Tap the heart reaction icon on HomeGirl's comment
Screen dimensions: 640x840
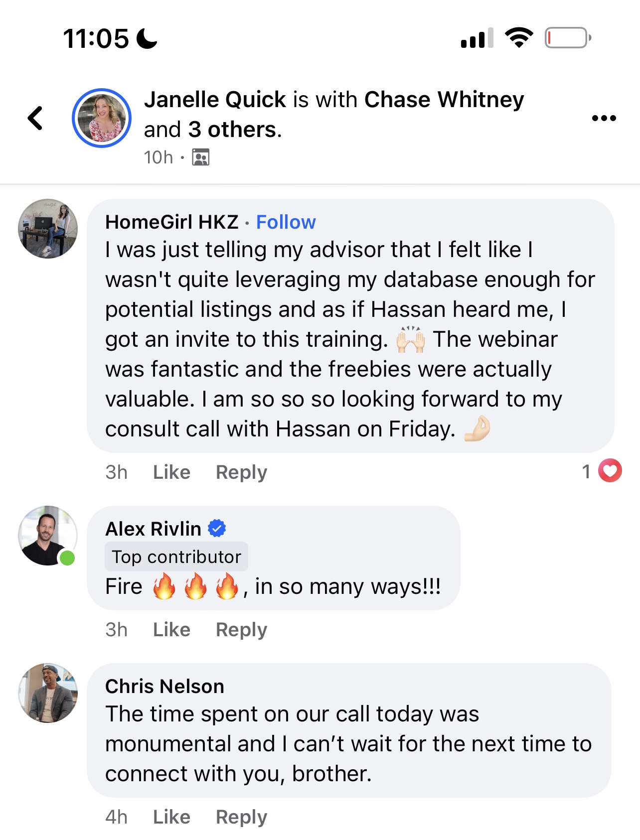tap(610, 471)
